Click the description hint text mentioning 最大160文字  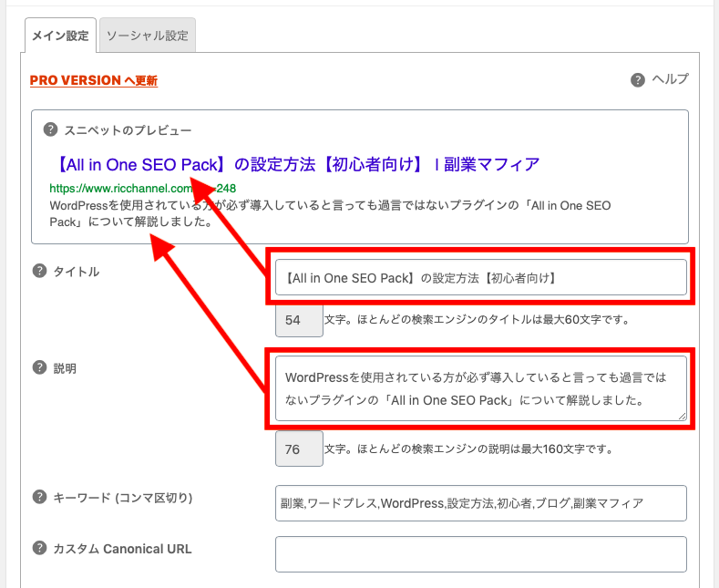pyautogui.click(x=468, y=449)
